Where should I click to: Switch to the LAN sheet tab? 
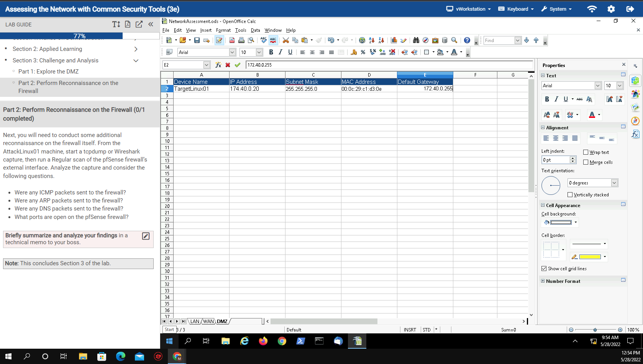click(195, 321)
